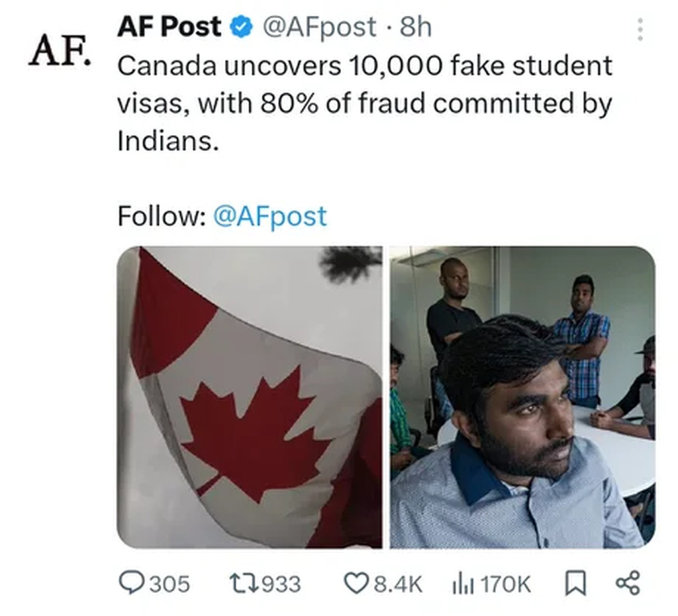
Task: Click the 8.4K likes count
Action: [x=398, y=584]
